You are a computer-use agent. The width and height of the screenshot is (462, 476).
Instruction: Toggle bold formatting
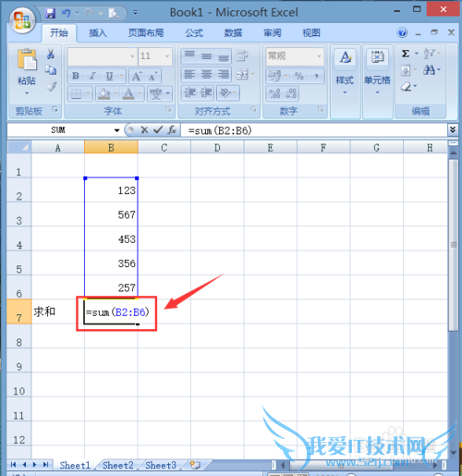[x=76, y=76]
